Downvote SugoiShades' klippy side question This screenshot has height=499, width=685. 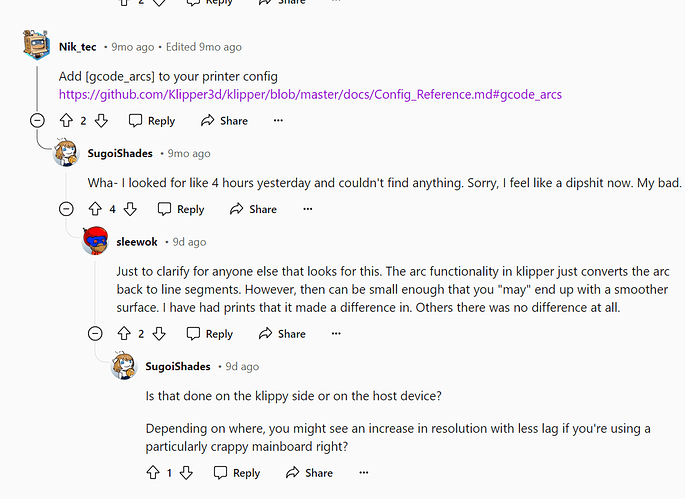tap(187, 473)
